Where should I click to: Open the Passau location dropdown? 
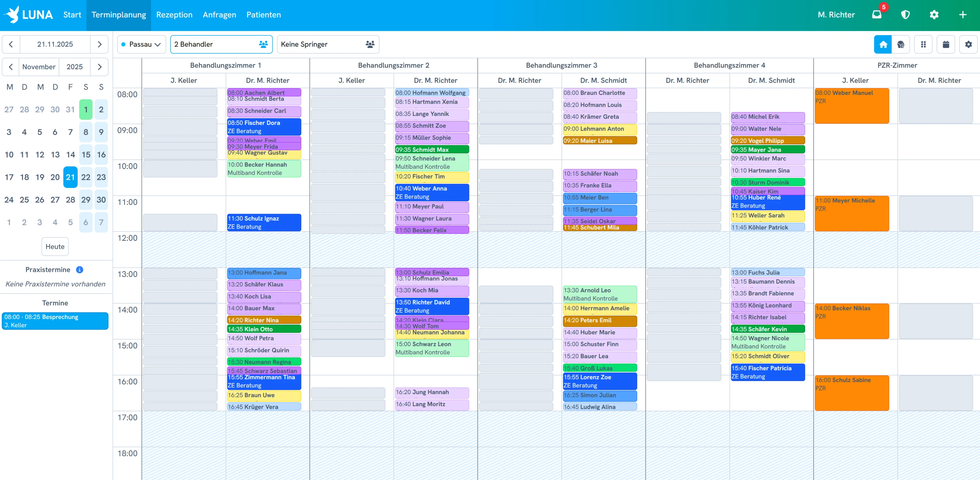[x=141, y=44]
